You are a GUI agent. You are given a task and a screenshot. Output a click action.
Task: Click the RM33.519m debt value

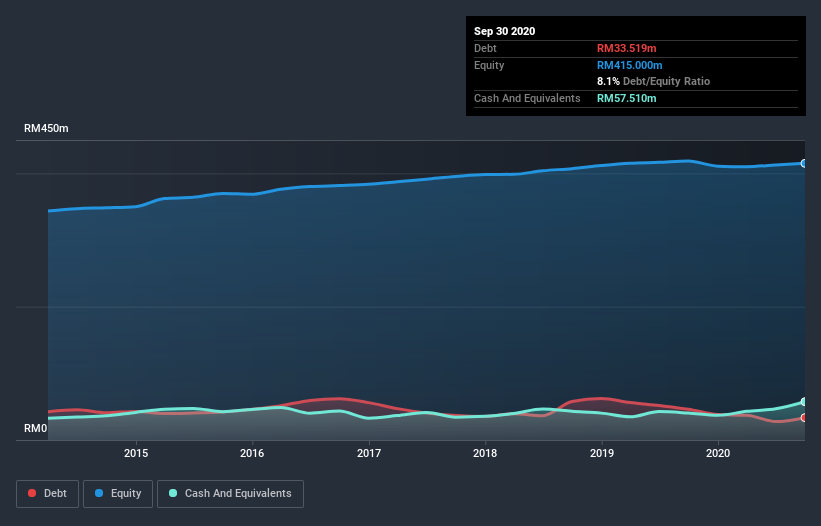pos(626,48)
